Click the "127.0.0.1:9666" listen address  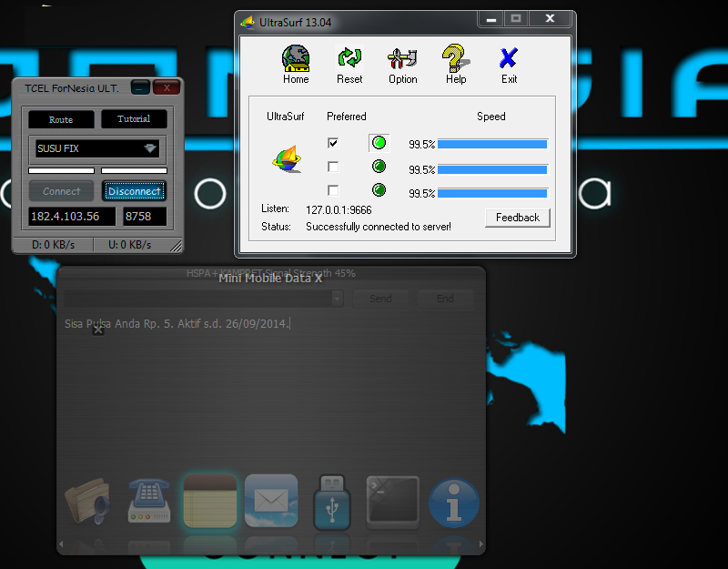[339, 210]
